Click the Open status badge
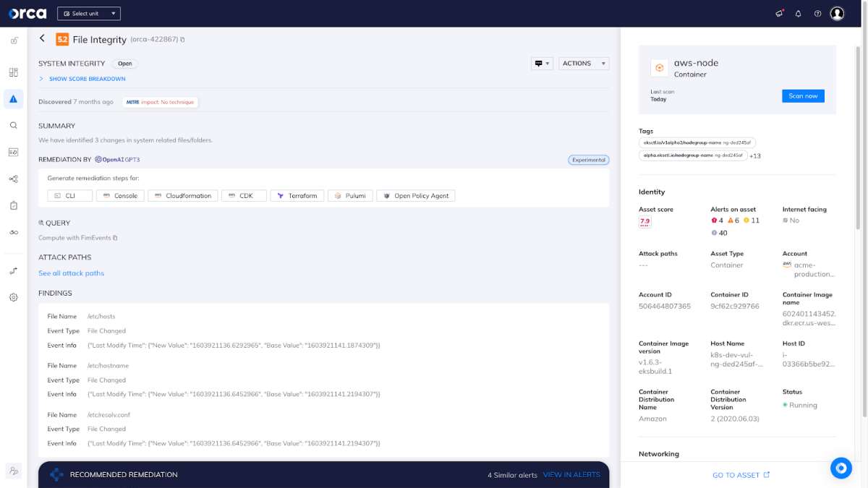The height and width of the screenshot is (488, 868). click(125, 64)
